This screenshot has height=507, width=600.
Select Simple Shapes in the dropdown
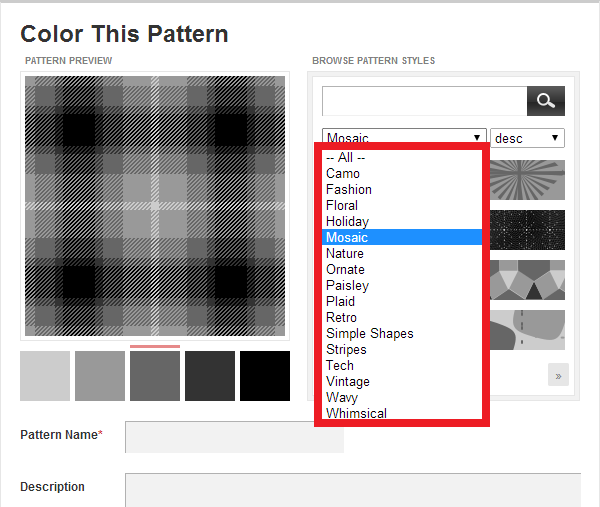(369, 333)
